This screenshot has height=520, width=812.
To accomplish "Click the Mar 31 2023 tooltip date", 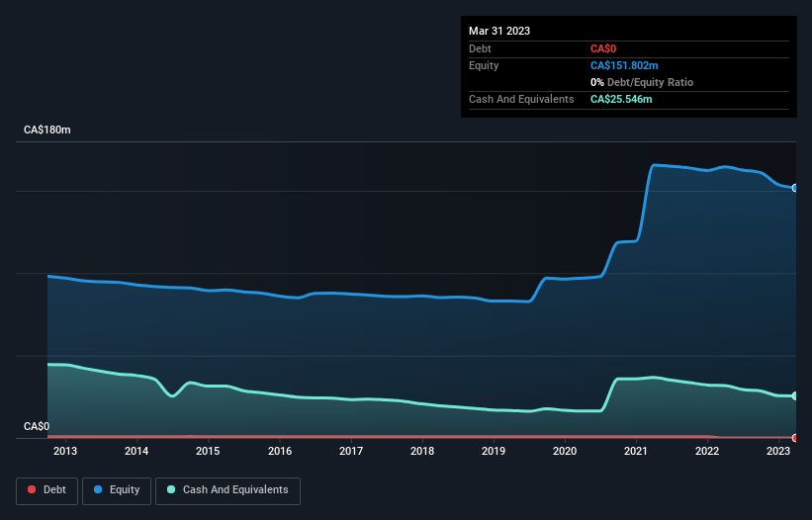I will pyautogui.click(x=499, y=31).
